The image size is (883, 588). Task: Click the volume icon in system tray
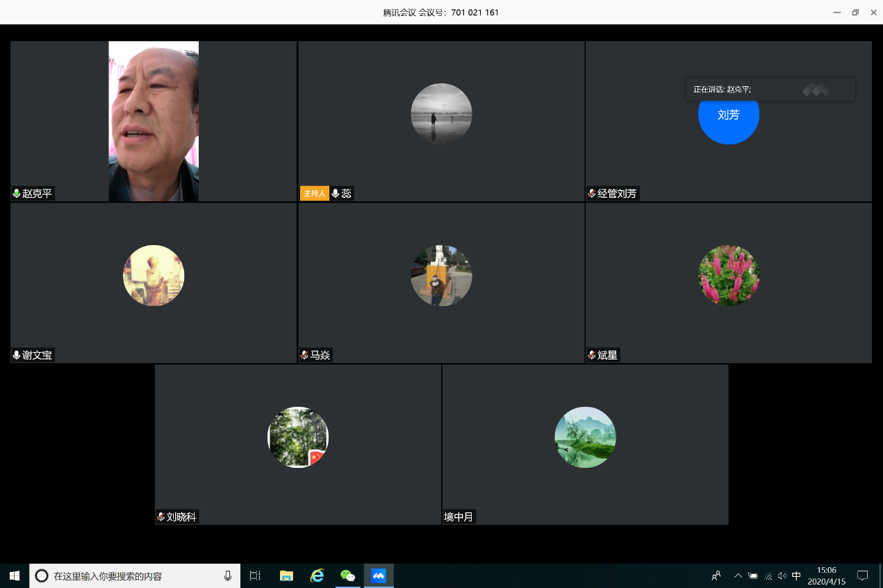tap(782, 576)
